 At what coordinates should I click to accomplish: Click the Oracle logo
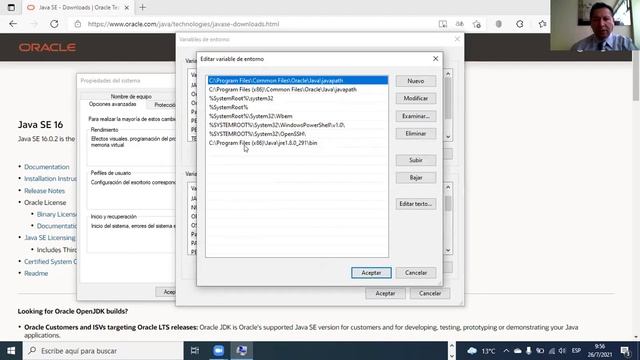coord(47,47)
